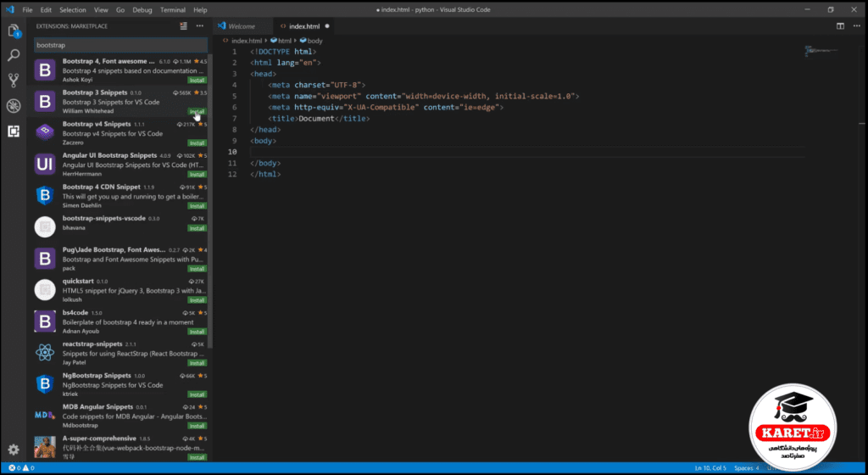
Task: Split the editor to the right
Action: 840,26
